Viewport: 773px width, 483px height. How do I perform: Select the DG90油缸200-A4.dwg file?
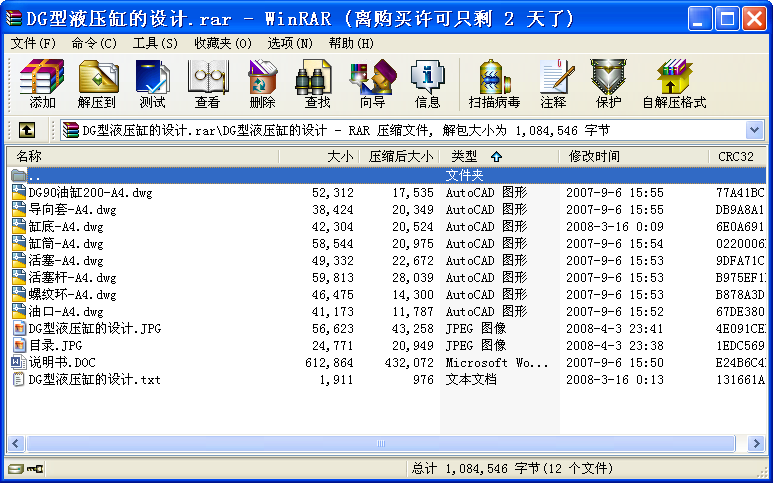pyautogui.click(x=90, y=192)
